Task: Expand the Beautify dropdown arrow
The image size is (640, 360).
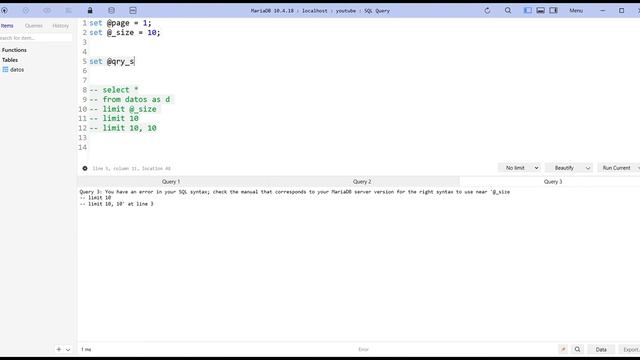Action: pos(588,168)
